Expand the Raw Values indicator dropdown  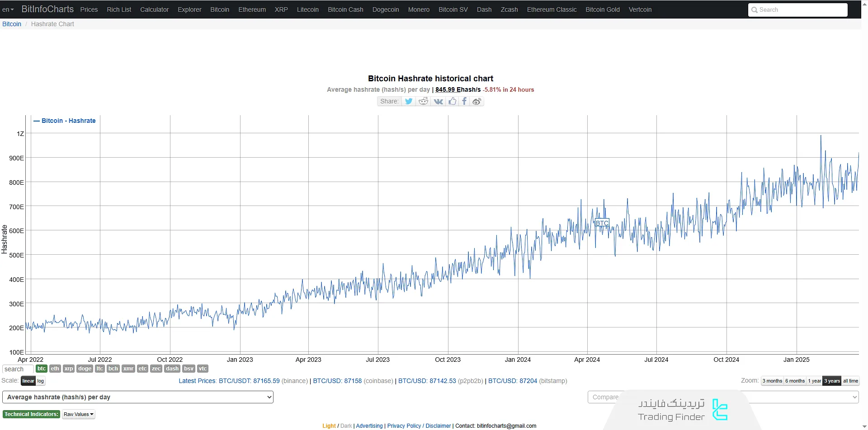(x=78, y=414)
